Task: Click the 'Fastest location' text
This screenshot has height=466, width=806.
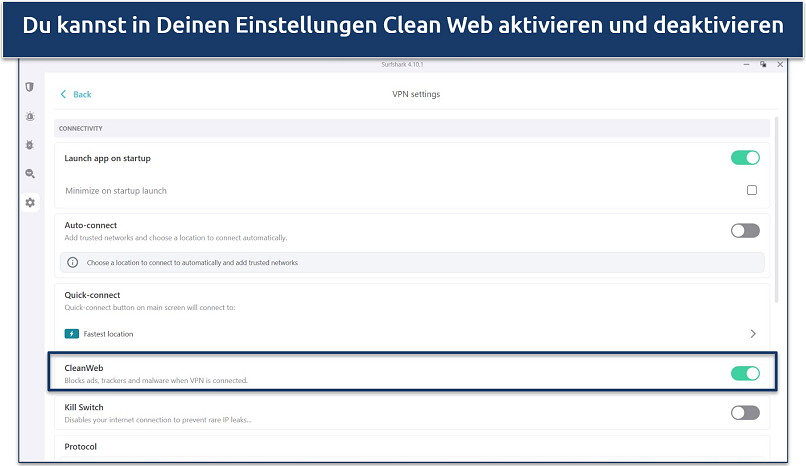Action: [108, 334]
